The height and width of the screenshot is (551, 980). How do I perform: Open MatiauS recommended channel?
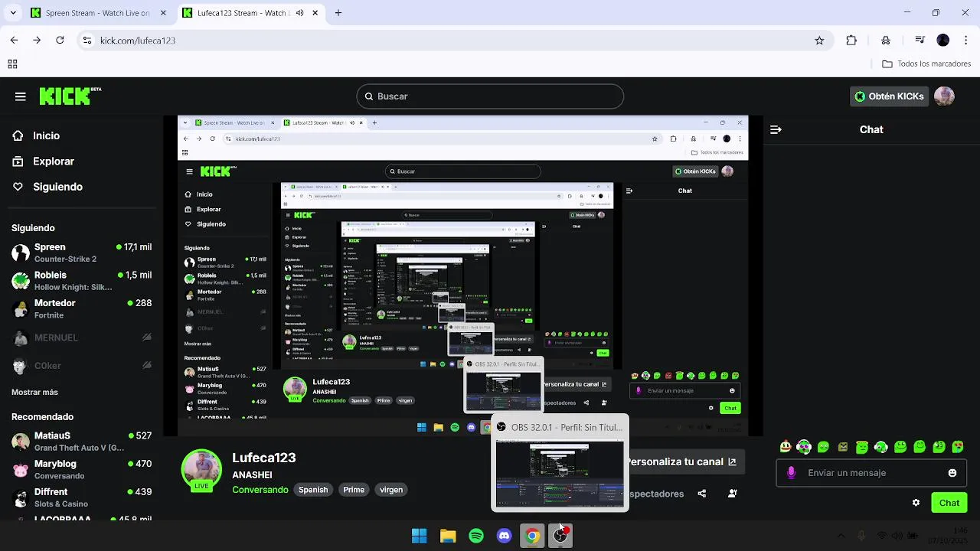(82, 442)
